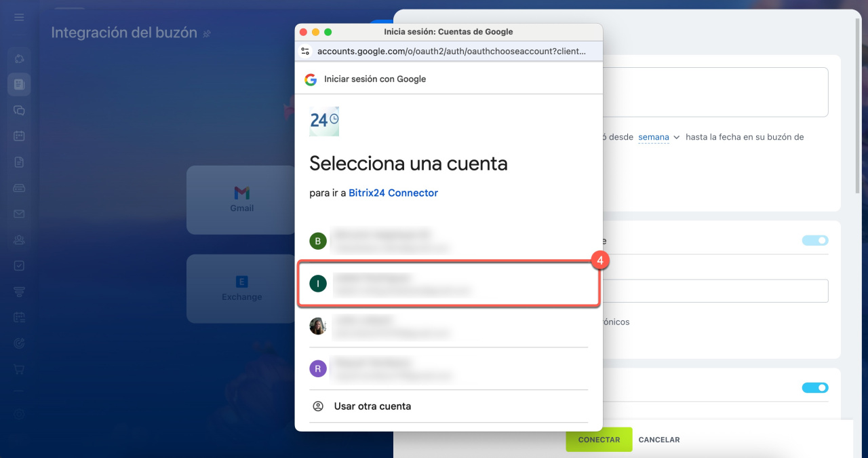Select the highlighted second account row

click(x=448, y=284)
